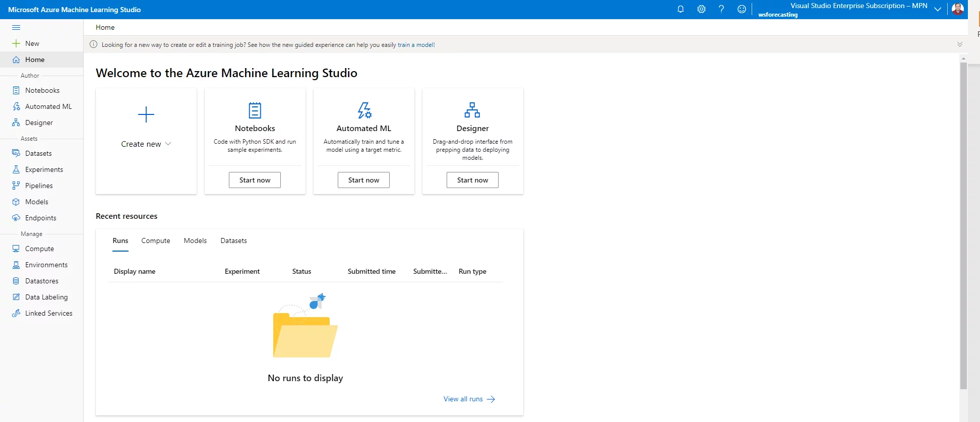The height and width of the screenshot is (422, 980).
Task: Sort by Submitted time column header
Action: [372, 271]
